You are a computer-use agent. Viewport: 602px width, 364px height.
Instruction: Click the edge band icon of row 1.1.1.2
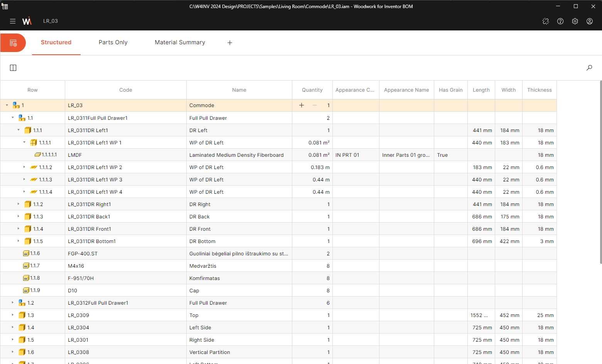pos(34,167)
